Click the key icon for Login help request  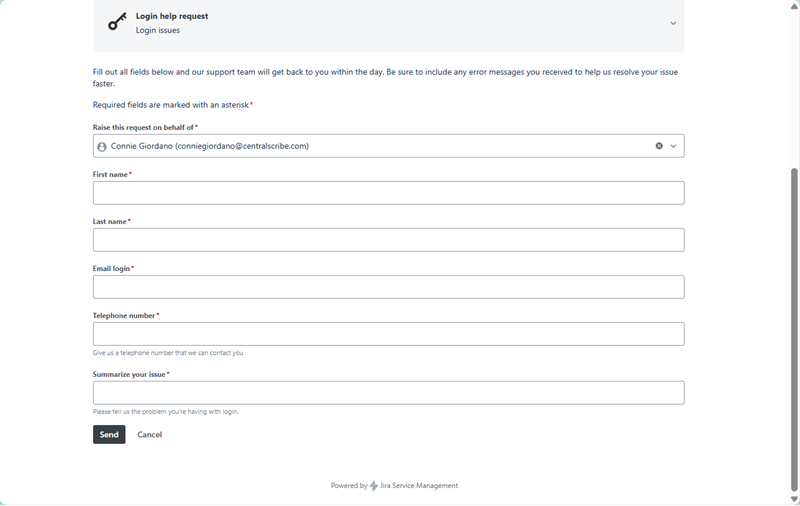coord(117,22)
